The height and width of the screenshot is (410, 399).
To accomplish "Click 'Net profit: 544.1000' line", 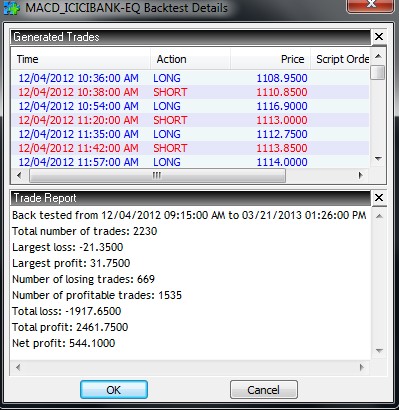I will point(64,343).
